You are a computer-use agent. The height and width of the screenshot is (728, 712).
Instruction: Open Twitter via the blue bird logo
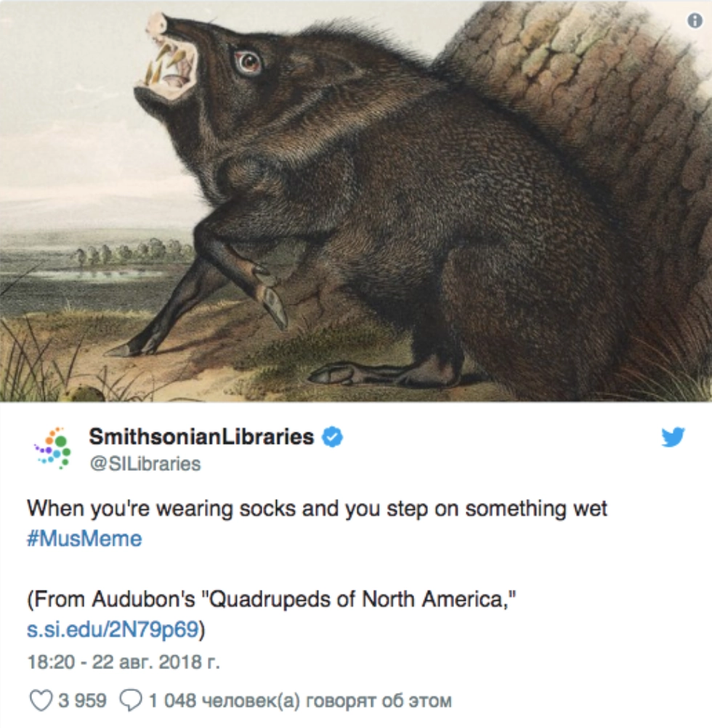673,437
